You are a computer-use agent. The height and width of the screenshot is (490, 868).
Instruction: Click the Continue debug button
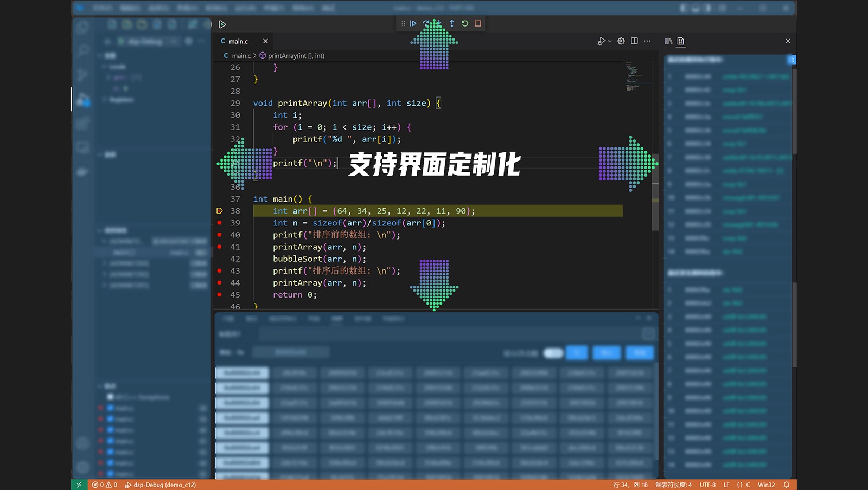tap(413, 23)
